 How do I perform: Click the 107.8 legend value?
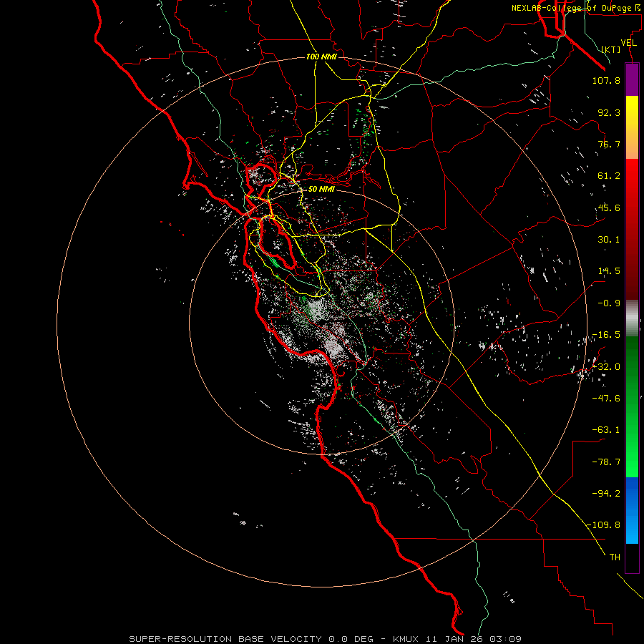tap(606, 80)
